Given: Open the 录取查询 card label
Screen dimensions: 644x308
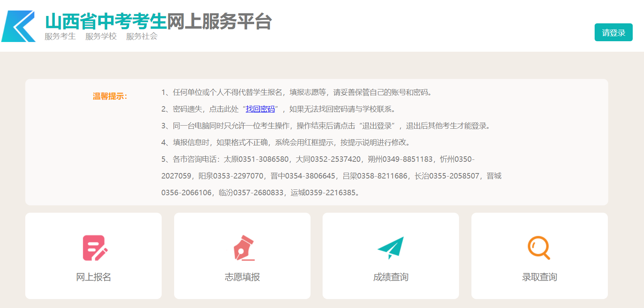Looking at the screenshot, I should click(x=539, y=277).
